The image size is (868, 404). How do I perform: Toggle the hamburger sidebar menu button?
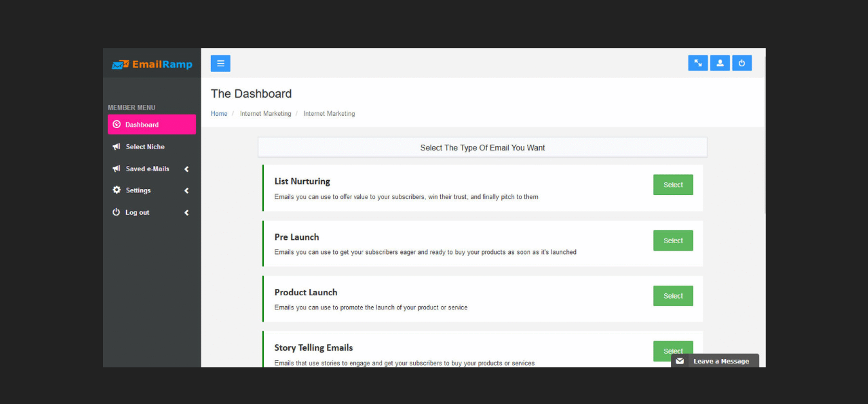click(x=221, y=63)
